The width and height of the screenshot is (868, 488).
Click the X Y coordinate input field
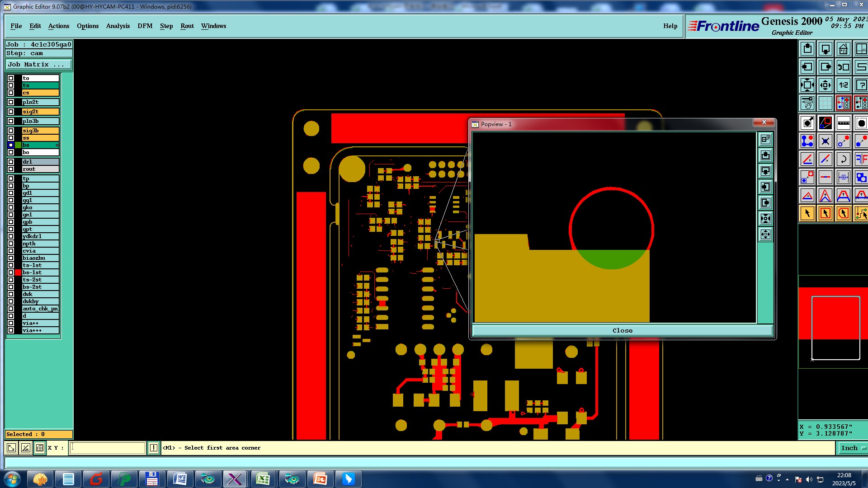[x=108, y=448]
